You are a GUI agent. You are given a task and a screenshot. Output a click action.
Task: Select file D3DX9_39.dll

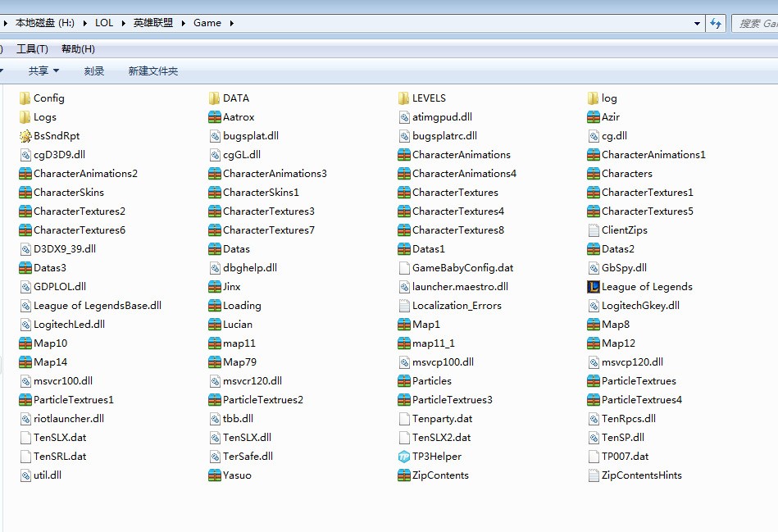(58, 249)
